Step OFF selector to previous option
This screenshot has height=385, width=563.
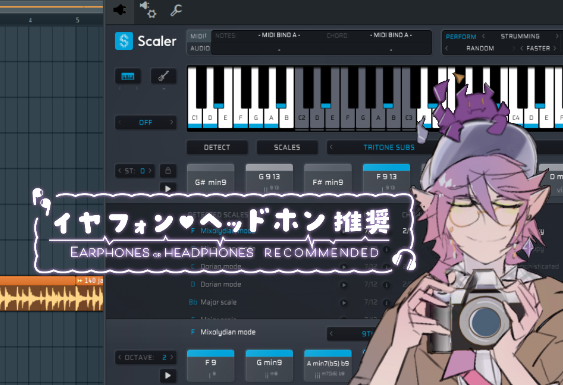(120, 122)
